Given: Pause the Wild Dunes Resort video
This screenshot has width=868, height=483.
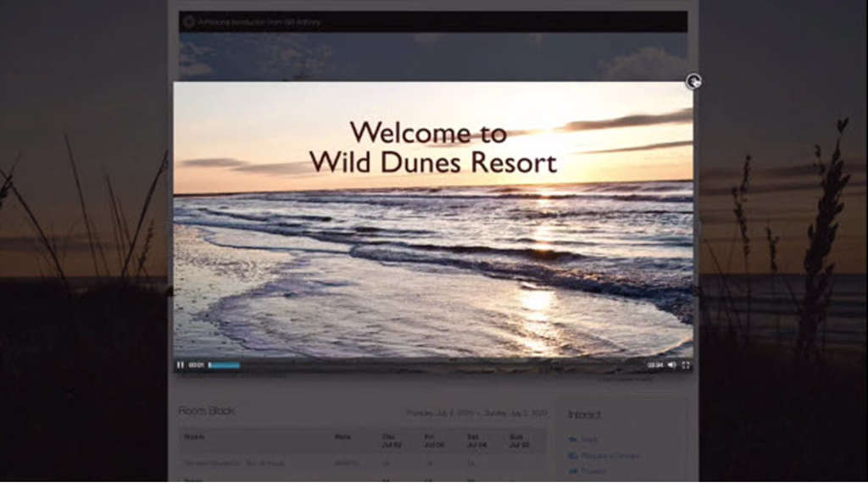Looking at the screenshot, I should coord(180,365).
